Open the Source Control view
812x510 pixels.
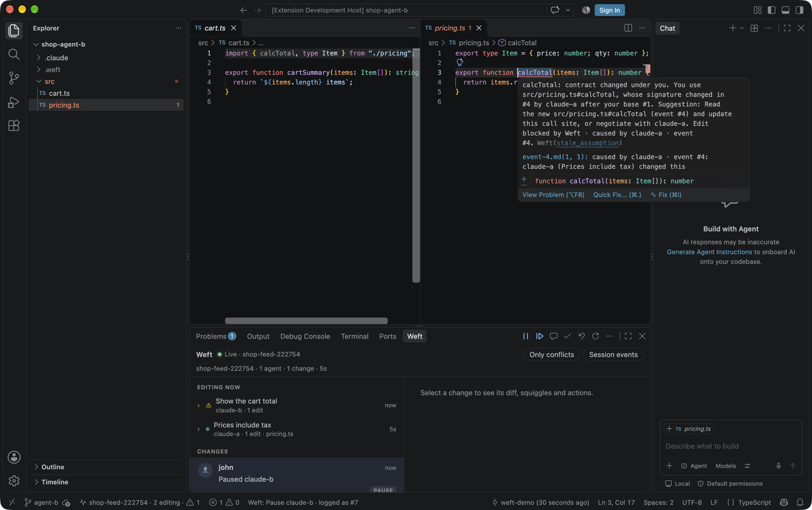click(14, 78)
